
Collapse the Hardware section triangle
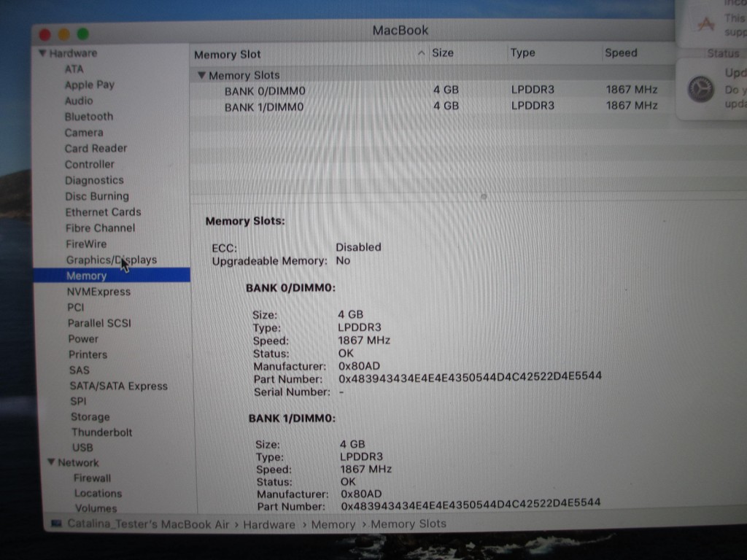[x=42, y=53]
